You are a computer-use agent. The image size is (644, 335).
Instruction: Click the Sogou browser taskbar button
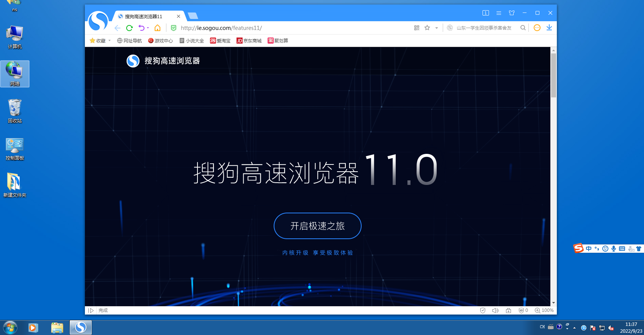click(x=81, y=327)
